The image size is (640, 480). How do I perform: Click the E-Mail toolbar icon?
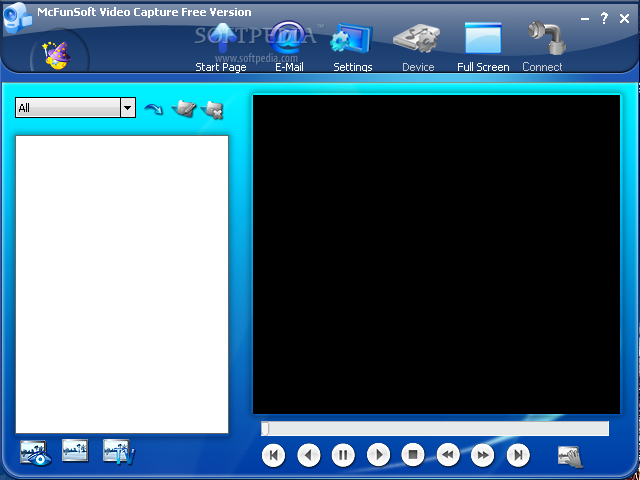coord(289,48)
